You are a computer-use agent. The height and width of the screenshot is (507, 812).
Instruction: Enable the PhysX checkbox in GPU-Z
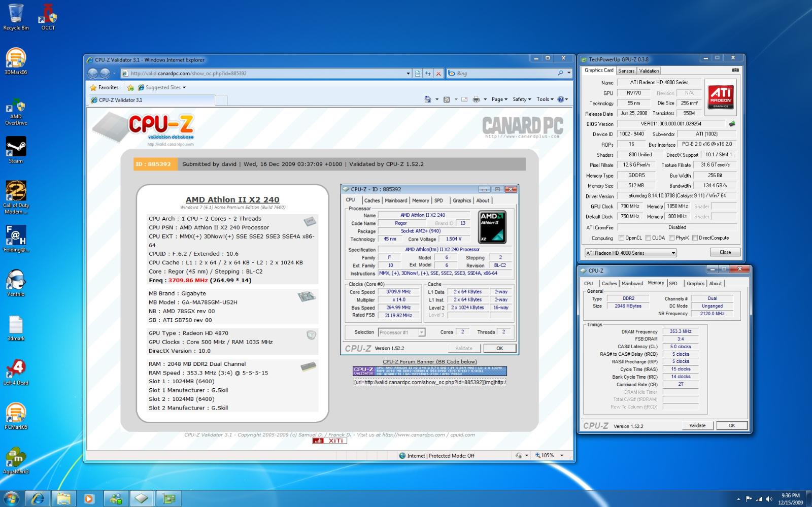672,238
